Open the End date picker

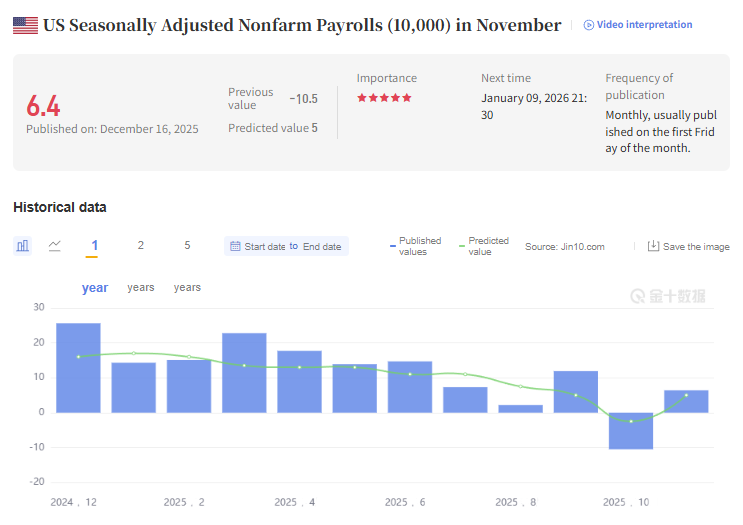pyautogui.click(x=322, y=247)
